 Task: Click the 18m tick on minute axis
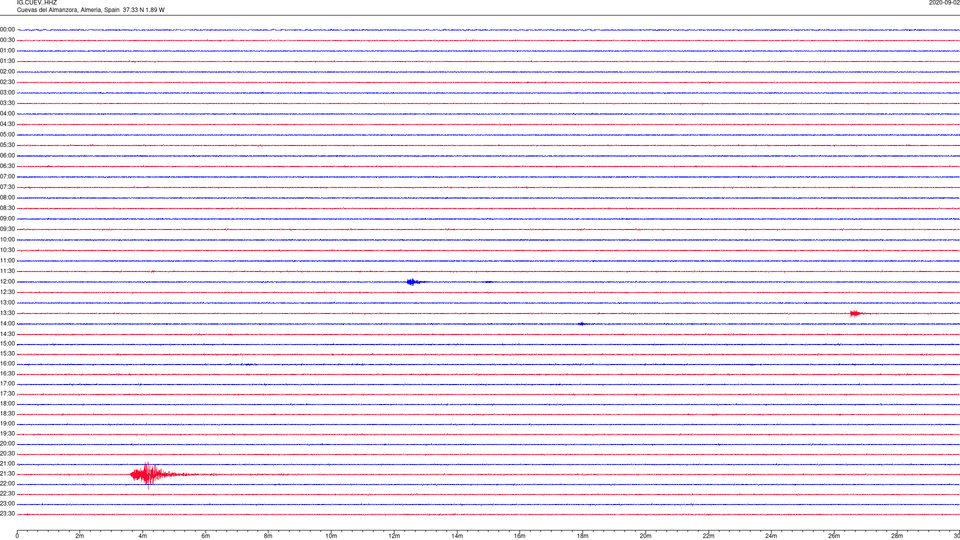pos(582,536)
